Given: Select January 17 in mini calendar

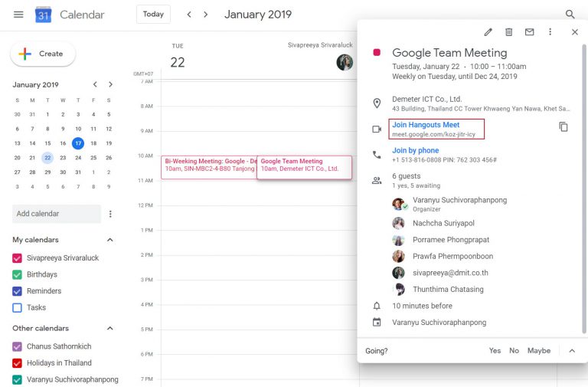Looking at the screenshot, I should pyautogui.click(x=78, y=143).
